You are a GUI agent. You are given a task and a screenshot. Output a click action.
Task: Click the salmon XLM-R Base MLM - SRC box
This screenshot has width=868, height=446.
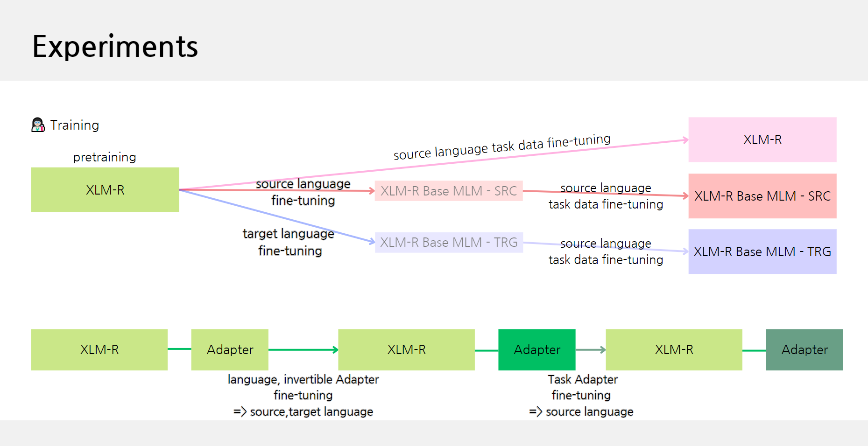click(762, 196)
